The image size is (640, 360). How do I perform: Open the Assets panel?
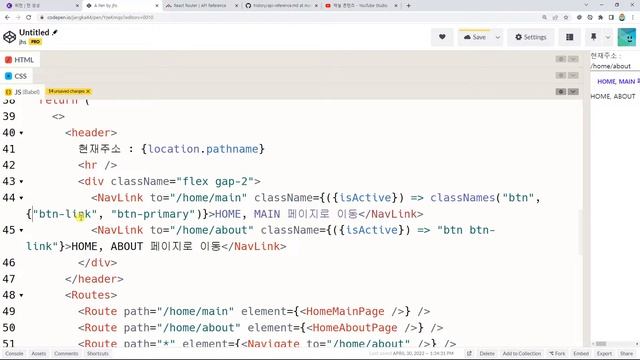click(39, 353)
